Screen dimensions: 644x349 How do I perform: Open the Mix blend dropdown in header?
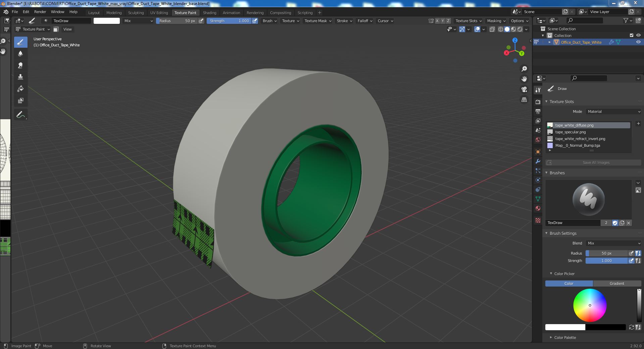click(x=138, y=21)
